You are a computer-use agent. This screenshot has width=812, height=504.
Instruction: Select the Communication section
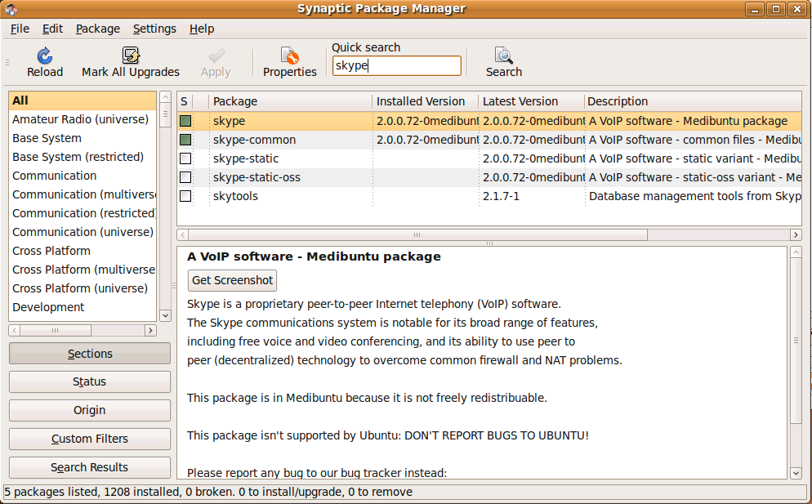83,176
